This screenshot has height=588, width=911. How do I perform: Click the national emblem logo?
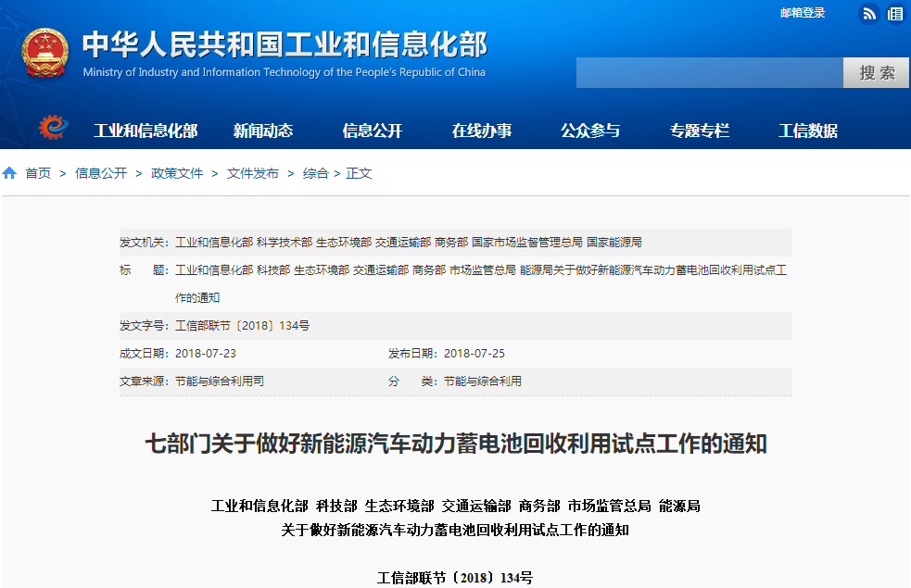click(44, 53)
